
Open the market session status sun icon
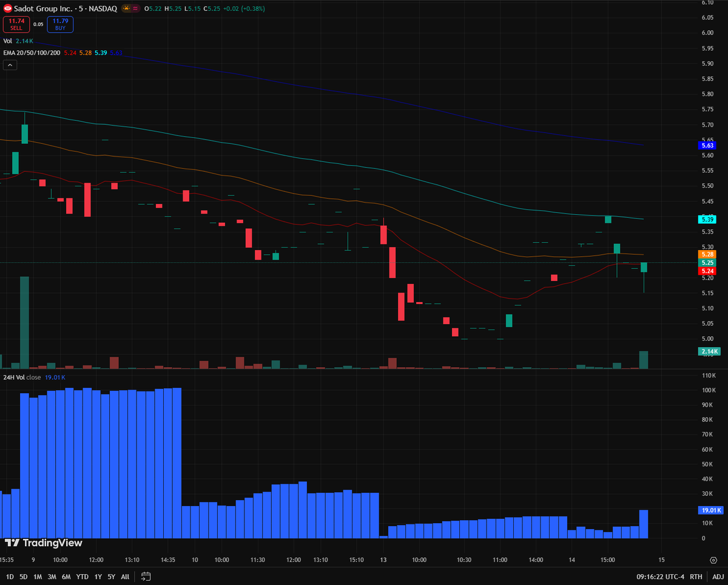[x=126, y=9]
